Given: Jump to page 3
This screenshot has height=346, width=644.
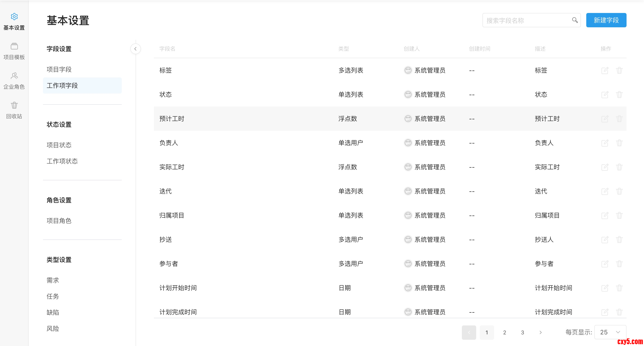Looking at the screenshot, I should (x=522, y=332).
